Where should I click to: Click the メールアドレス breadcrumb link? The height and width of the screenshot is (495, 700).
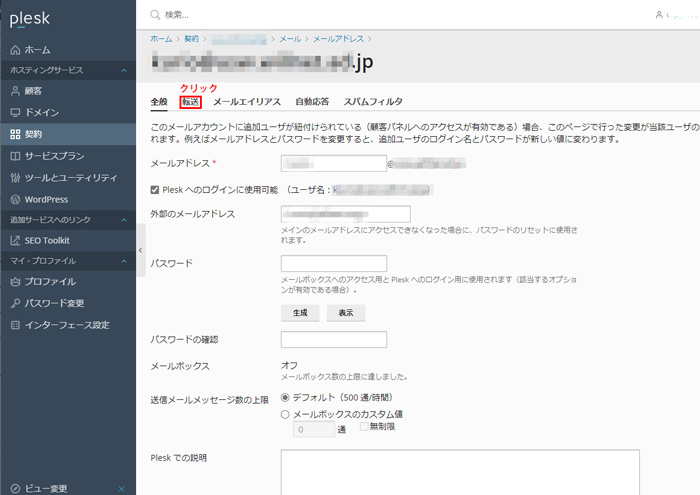(x=341, y=38)
